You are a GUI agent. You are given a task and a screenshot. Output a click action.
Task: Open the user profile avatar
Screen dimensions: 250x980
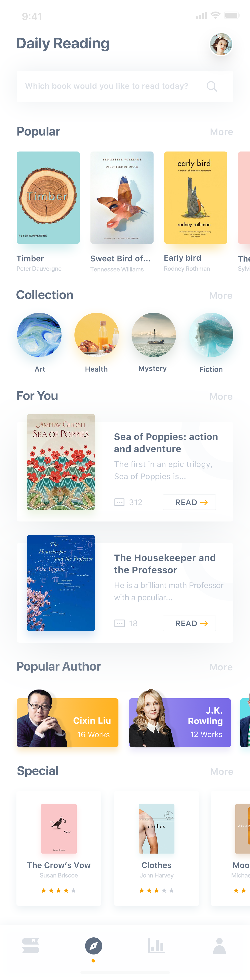(x=221, y=44)
